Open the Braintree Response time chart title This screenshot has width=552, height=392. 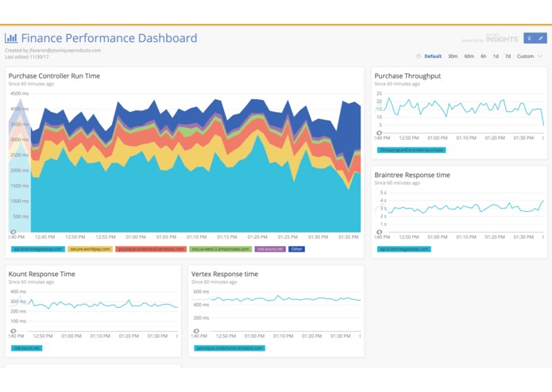click(x=412, y=175)
